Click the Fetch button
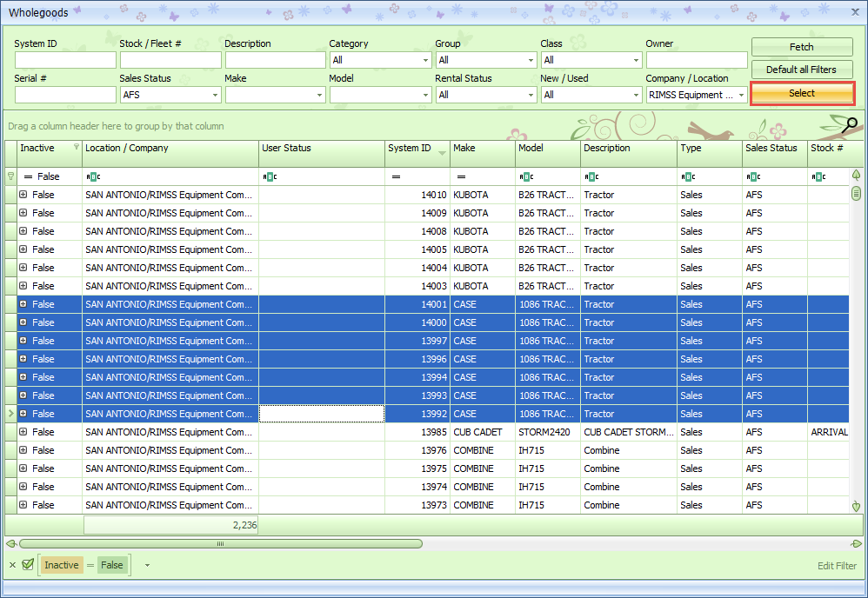 coord(801,47)
